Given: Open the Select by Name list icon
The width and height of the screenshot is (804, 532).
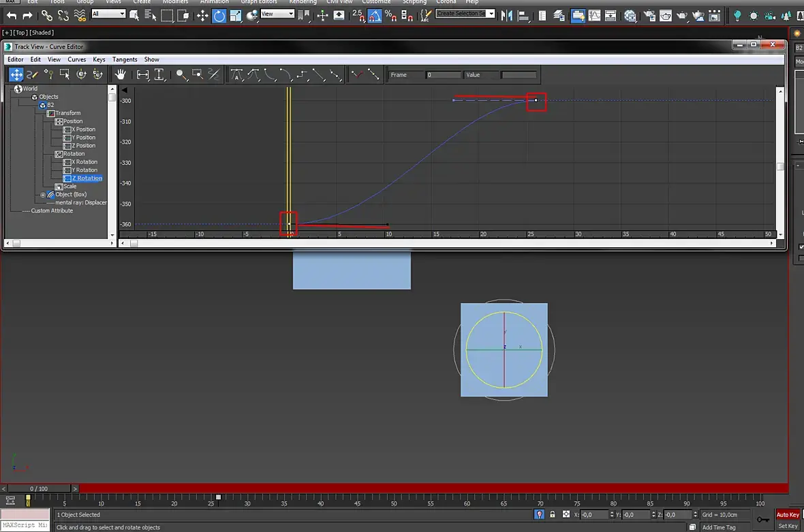Looking at the screenshot, I should click(150, 16).
